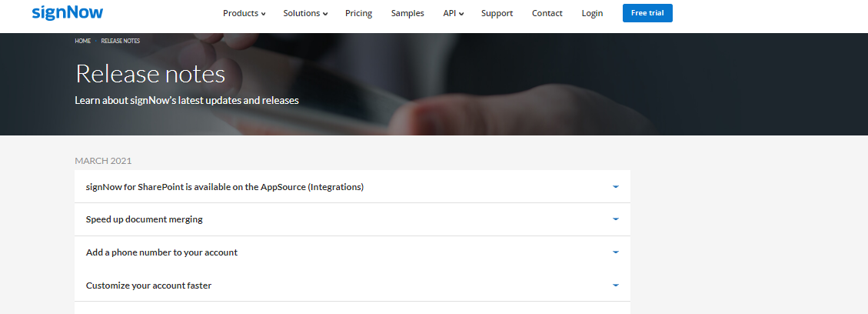868x314 pixels.
Task: Expand the Speed up document merging chevron
Action: (x=616, y=219)
